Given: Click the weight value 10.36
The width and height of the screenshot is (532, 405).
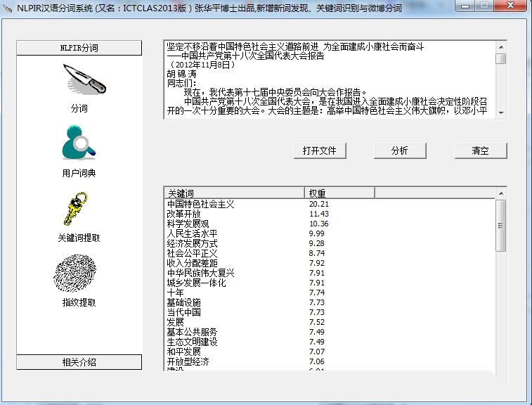Looking at the screenshot, I should point(319,224).
